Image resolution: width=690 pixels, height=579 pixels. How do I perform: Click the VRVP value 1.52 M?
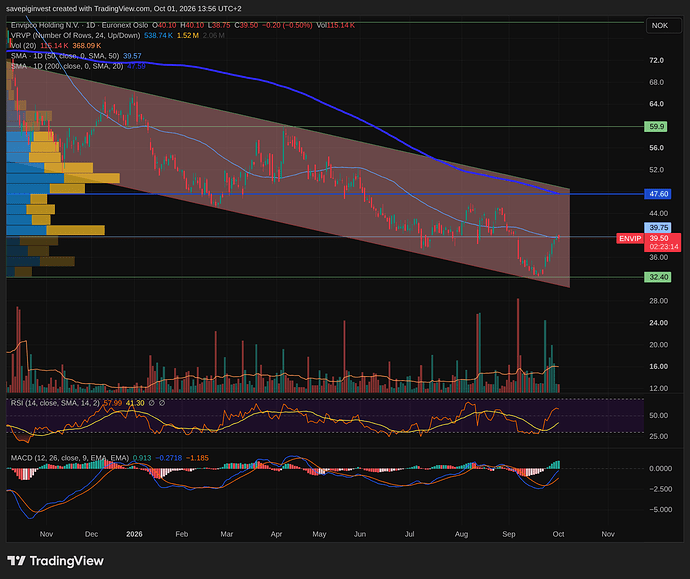coord(187,36)
